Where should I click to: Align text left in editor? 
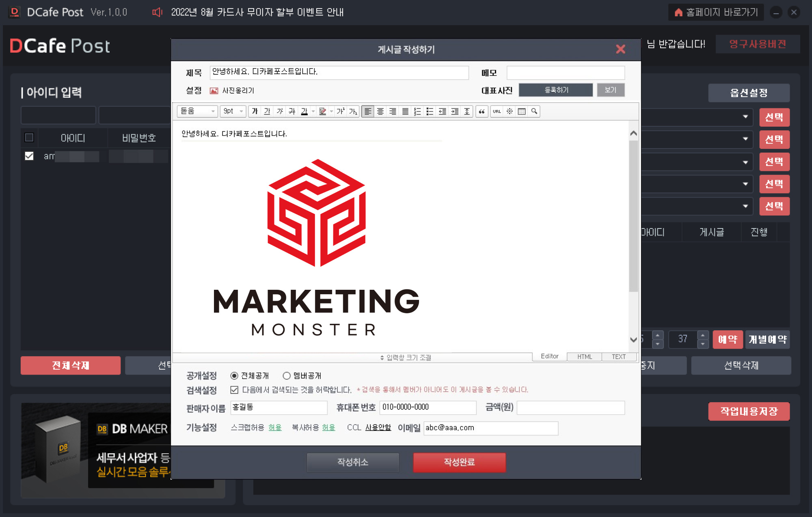[x=368, y=111]
